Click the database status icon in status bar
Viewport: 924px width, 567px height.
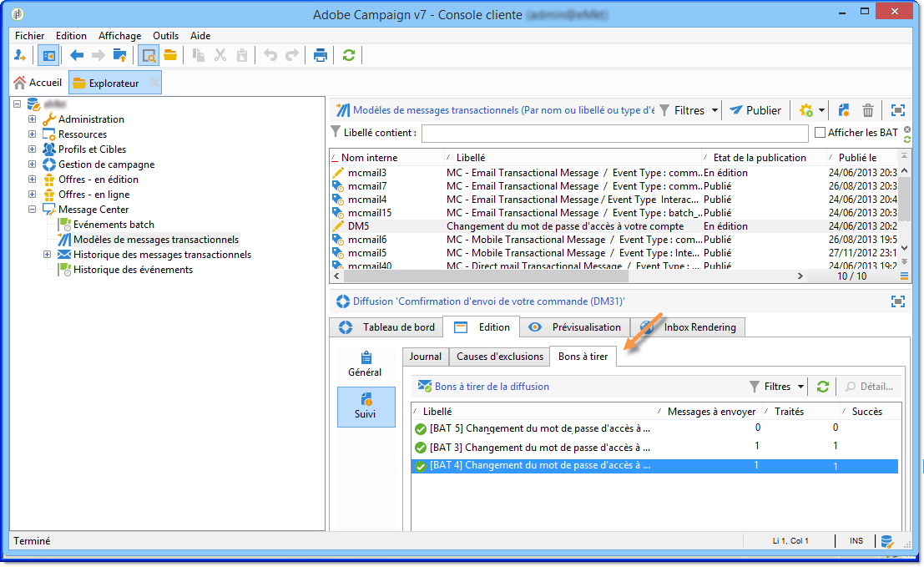click(x=887, y=541)
